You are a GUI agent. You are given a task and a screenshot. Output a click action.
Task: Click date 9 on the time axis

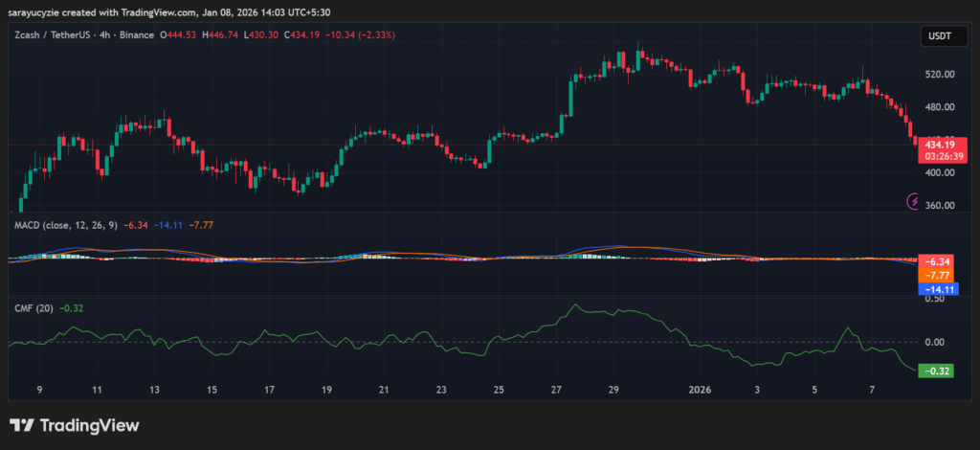(x=39, y=391)
